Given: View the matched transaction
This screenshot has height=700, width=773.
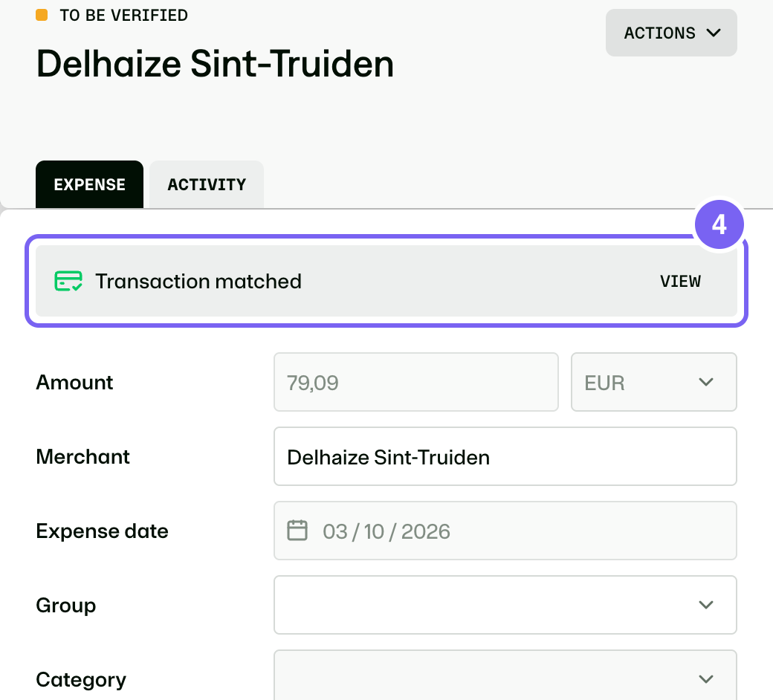Looking at the screenshot, I should (x=680, y=281).
